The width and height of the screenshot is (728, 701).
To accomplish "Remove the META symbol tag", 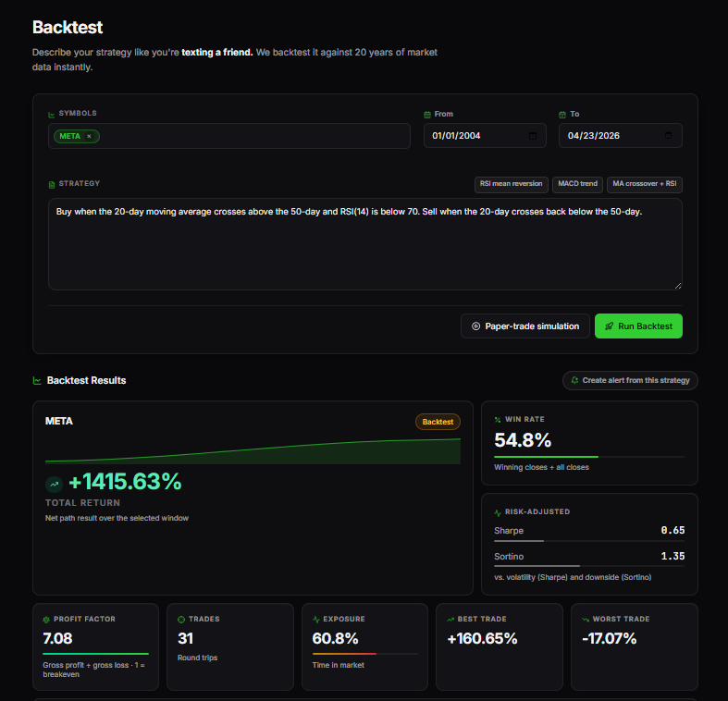I will pos(89,136).
